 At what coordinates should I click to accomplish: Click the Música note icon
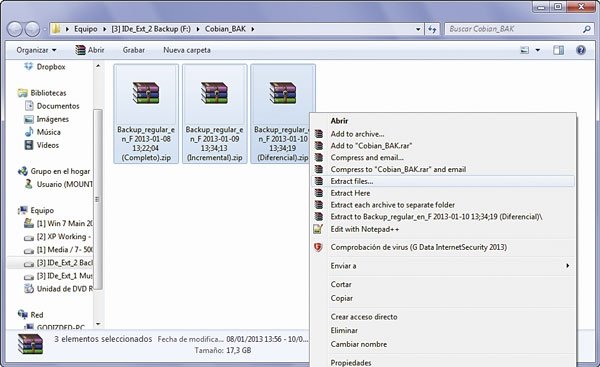[29, 132]
